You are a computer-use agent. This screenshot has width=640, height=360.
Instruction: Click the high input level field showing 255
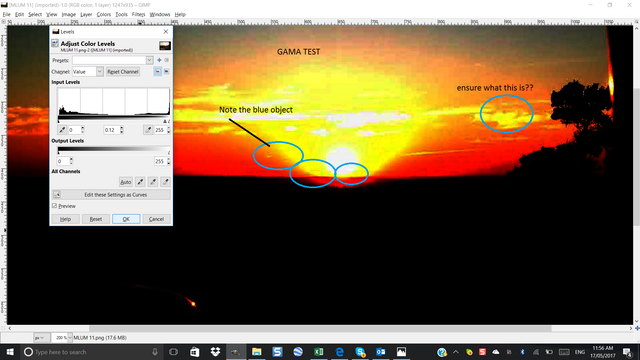pos(160,130)
